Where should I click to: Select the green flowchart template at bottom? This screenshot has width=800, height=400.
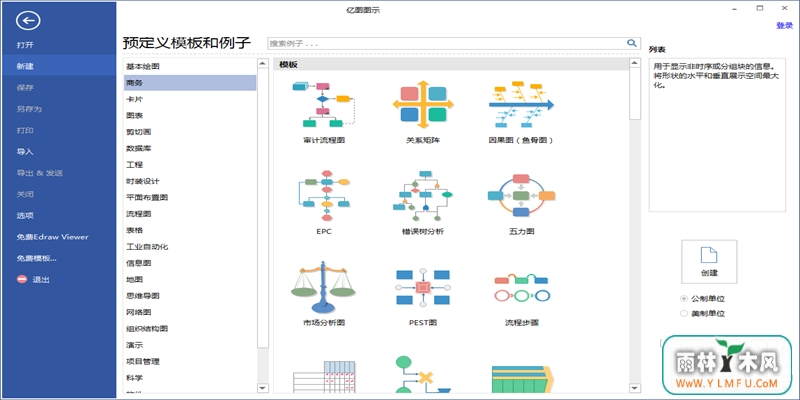click(422, 375)
